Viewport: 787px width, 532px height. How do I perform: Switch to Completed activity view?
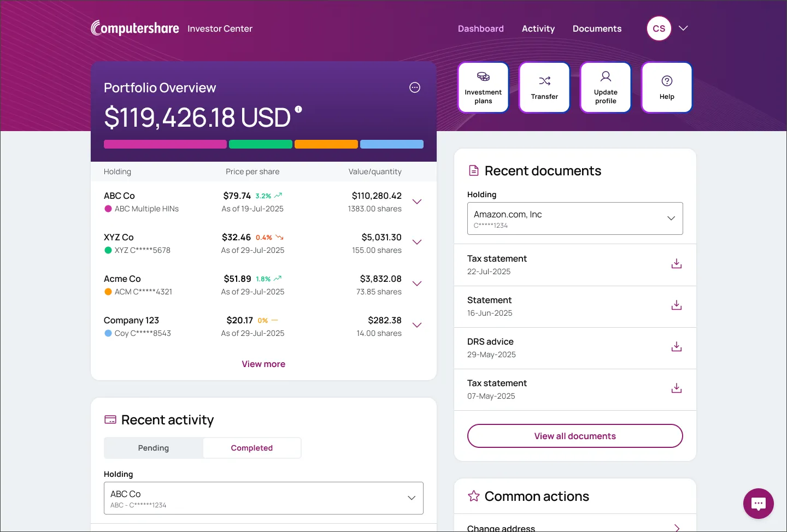(x=251, y=448)
